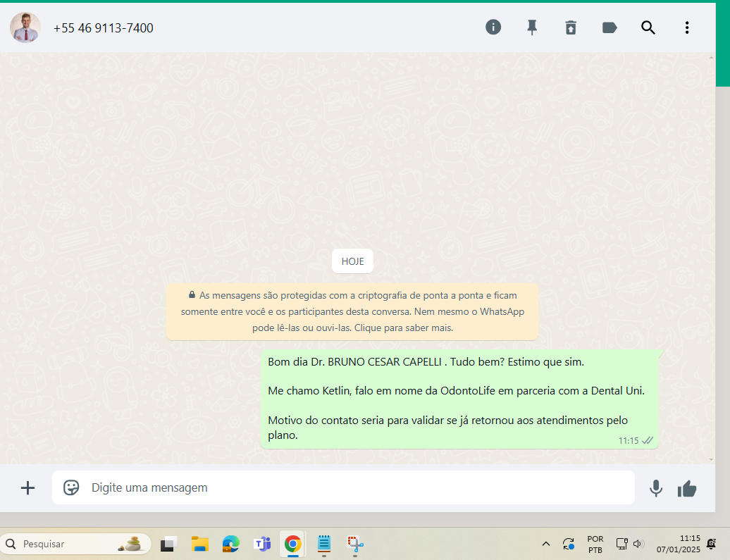Search within chat using magnifier icon

click(x=648, y=28)
